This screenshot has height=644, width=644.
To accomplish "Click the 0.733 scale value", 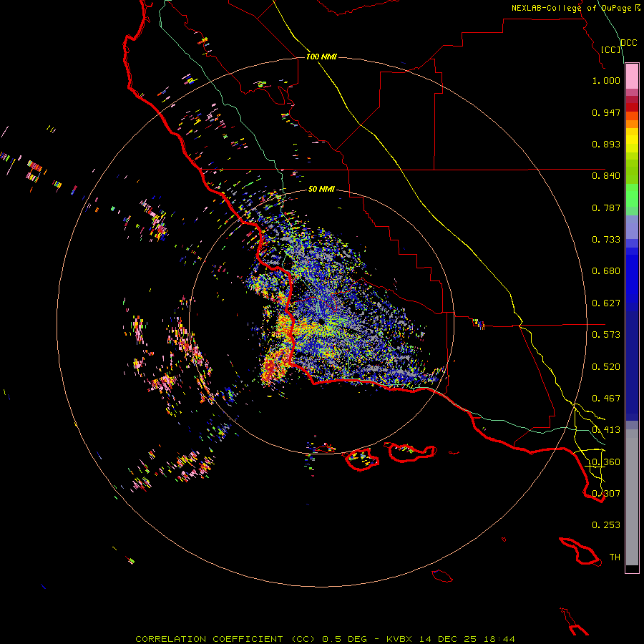I will [606, 240].
